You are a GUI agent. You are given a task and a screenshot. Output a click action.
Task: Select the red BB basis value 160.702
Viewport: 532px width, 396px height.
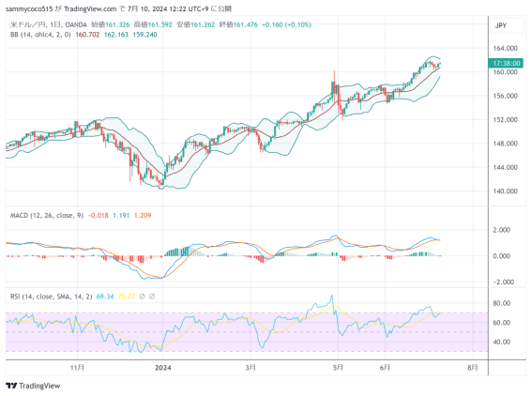pyautogui.click(x=87, y=35)
